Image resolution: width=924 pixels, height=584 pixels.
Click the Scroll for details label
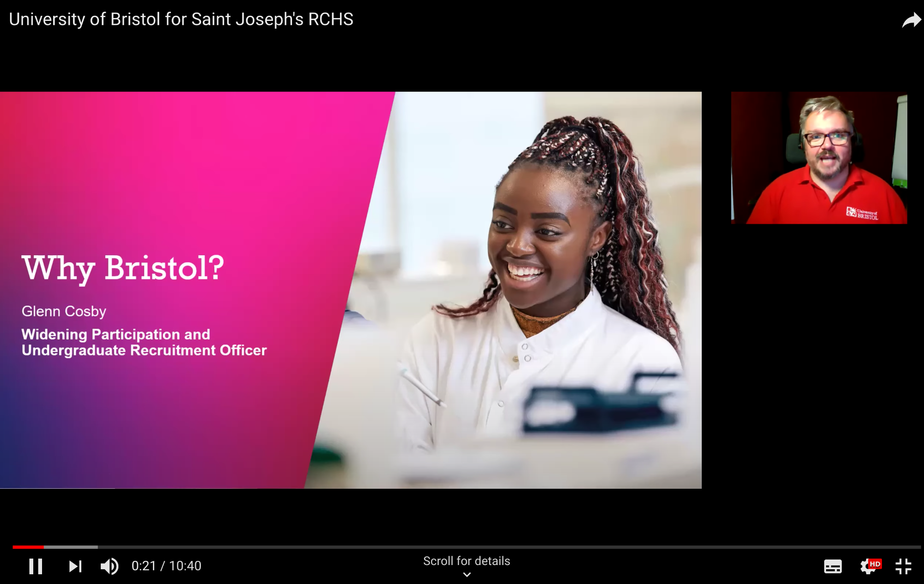pos(467,561)
